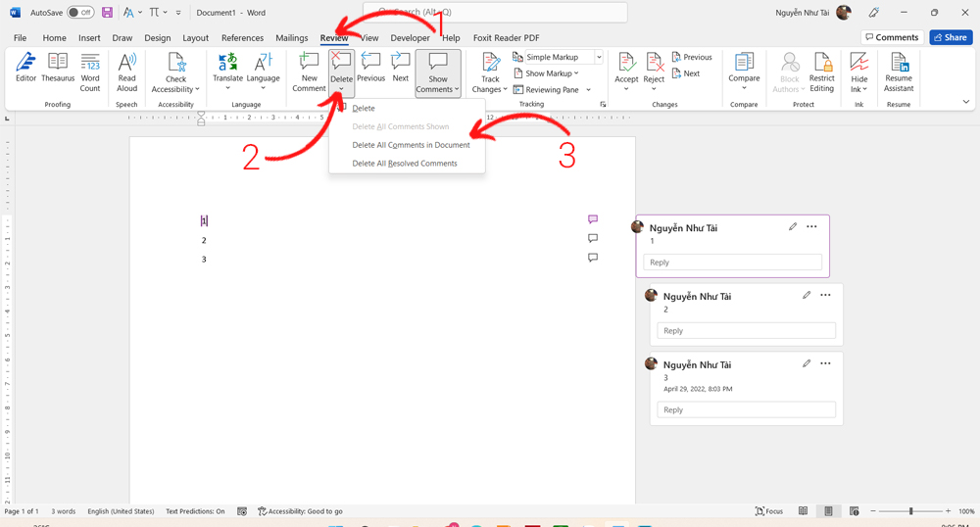
Task: Open the Thesaurus
Action: click(58, 68)
